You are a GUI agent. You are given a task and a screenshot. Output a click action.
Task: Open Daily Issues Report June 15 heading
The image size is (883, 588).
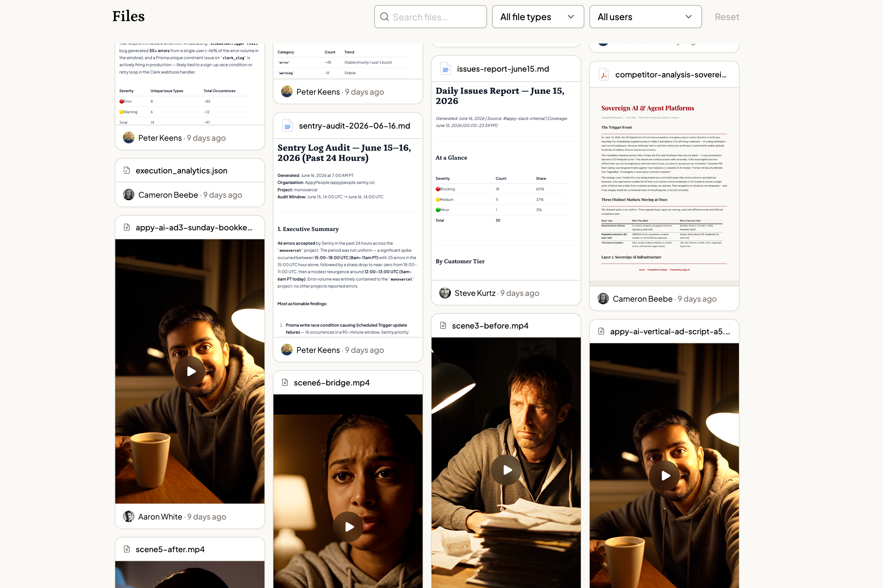500,96
